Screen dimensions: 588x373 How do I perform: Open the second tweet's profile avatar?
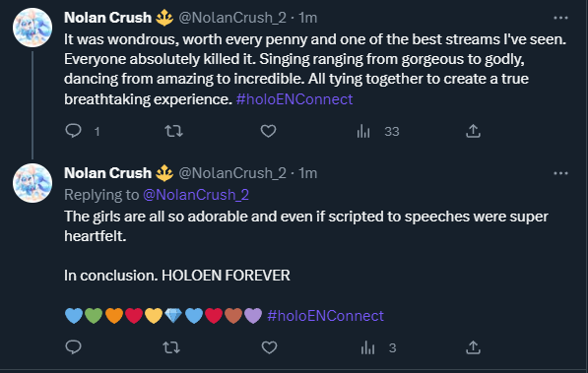click(33, 183)
